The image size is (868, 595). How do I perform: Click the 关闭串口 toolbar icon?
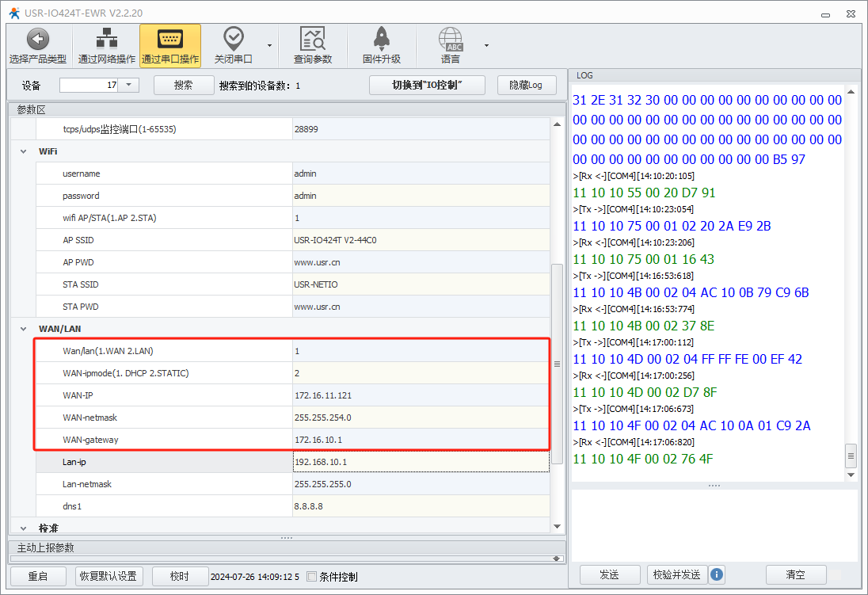pos(233,39)
